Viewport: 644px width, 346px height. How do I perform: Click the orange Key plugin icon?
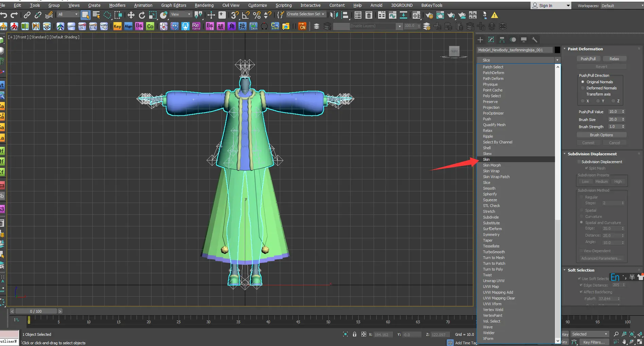(x=118, y=26)
